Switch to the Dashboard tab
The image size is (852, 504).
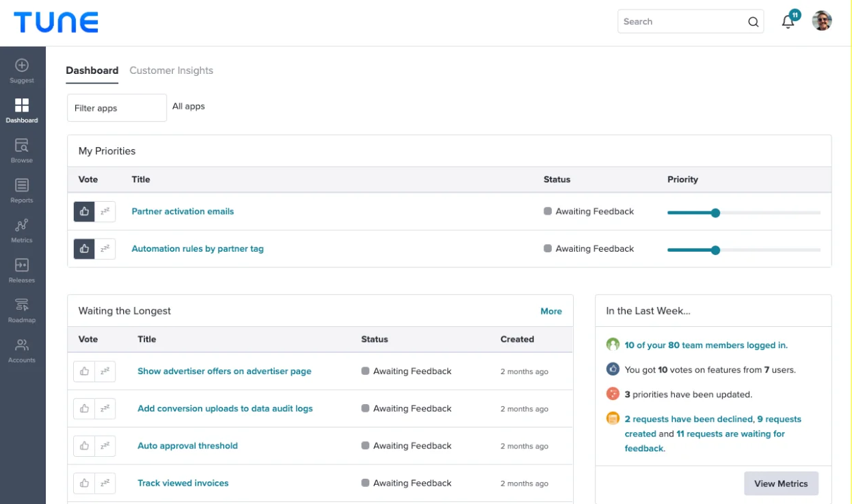92,70
